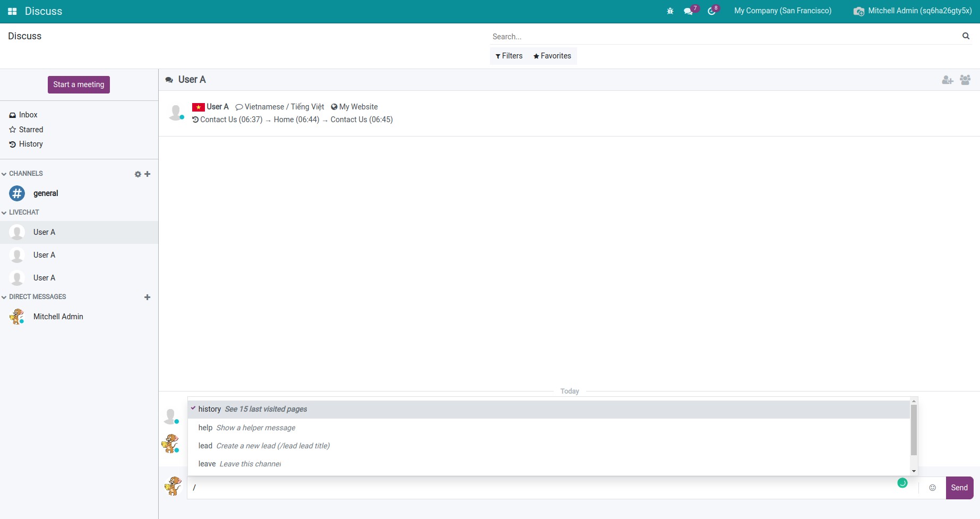Add a new channel plus icon

[x=148, y=174]
